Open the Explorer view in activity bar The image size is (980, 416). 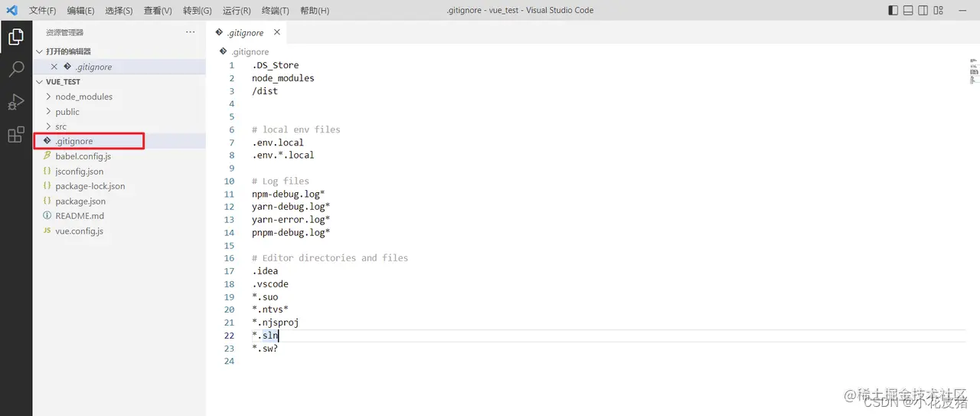click(x=15, y=36)
